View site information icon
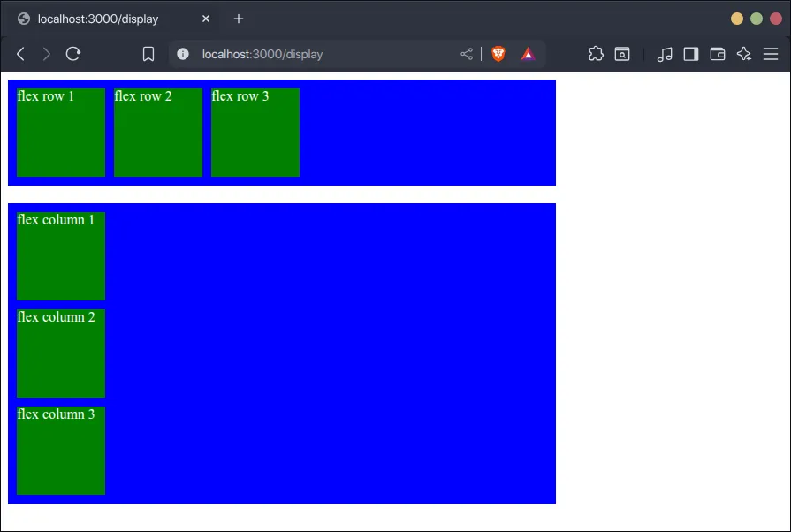This screenshot has width=791, height=532. point(183,54)
